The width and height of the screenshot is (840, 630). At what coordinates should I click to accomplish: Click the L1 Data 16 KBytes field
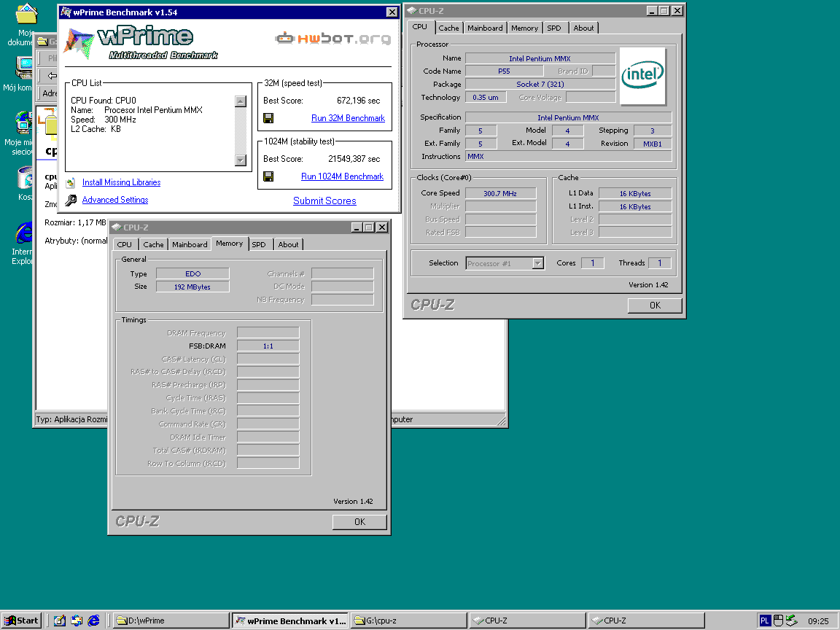(x=635, y=193)
